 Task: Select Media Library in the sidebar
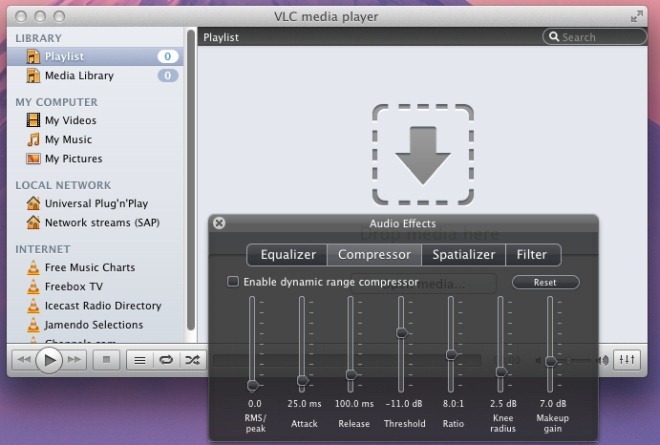tap(95, 76)
